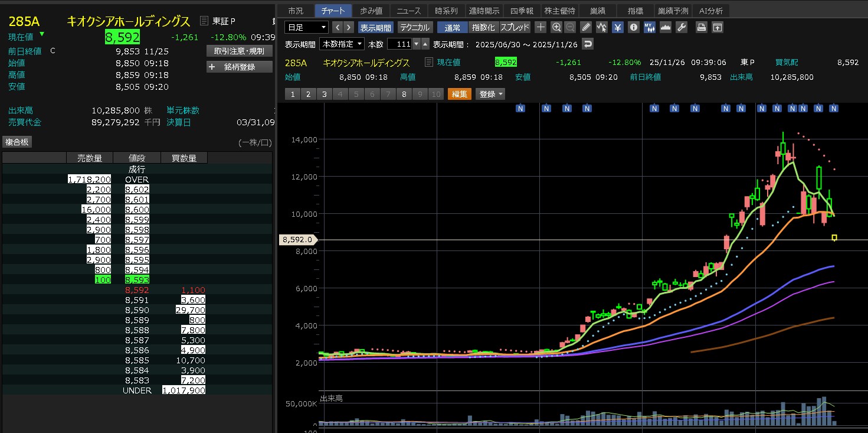Click the crosshair plus icon in toolbar
This screenshot has height=433, width=868.
541,27
